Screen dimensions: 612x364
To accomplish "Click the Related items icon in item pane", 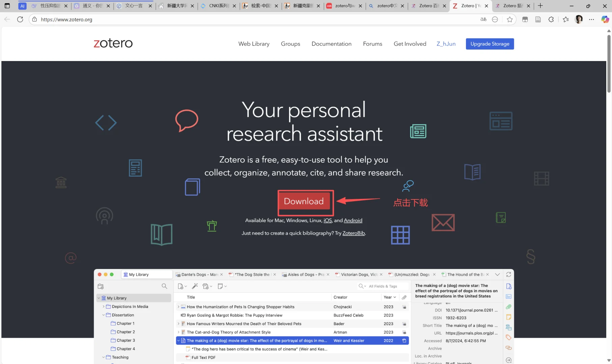I will coord(508,348).
